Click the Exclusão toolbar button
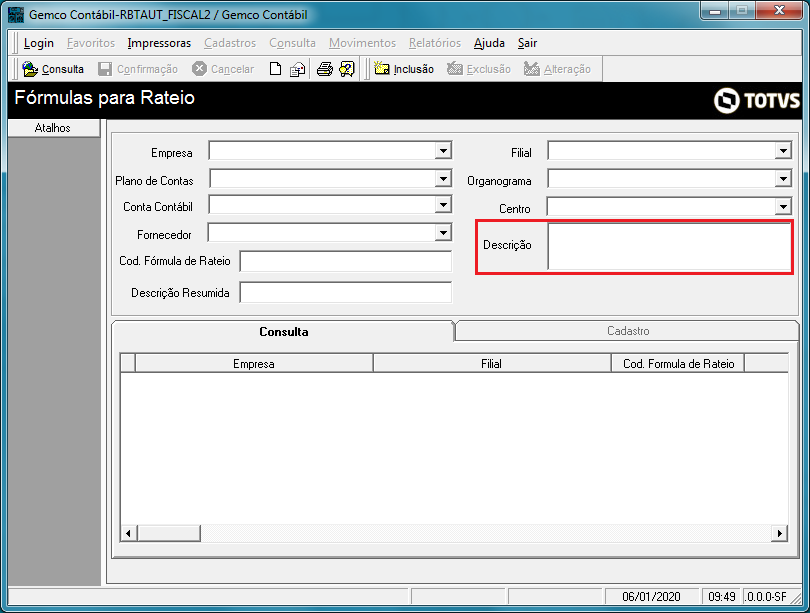This screenshot has height=613, width=810. point(478,69)
